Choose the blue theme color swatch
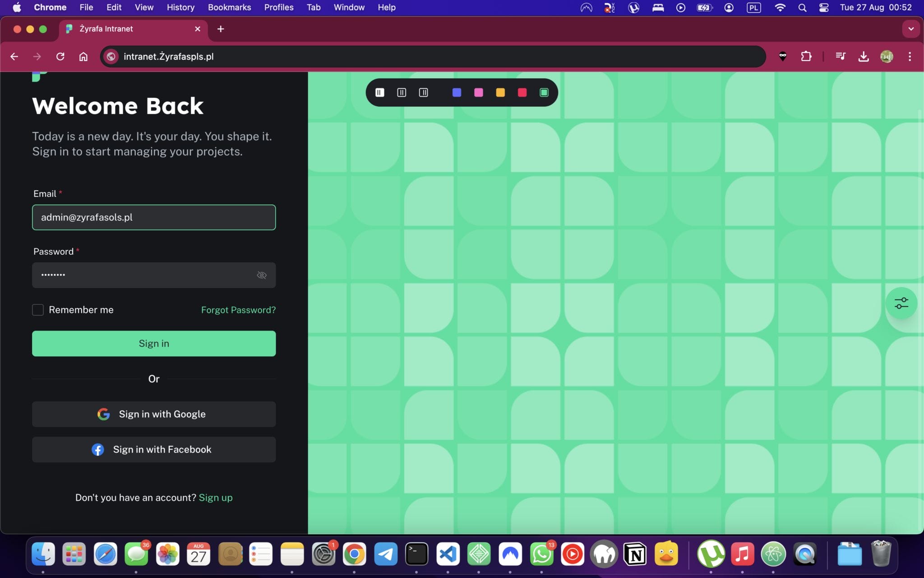 click(x=457, y=93)
